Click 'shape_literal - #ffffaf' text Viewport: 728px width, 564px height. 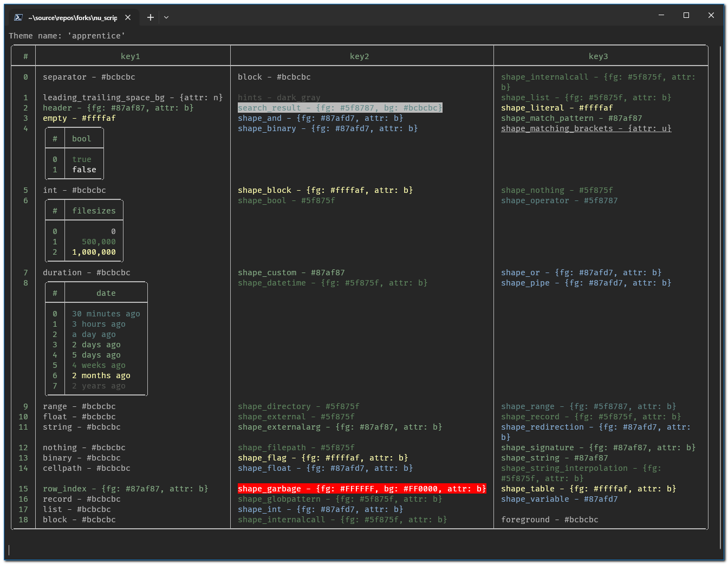click(x=557, y=108)
